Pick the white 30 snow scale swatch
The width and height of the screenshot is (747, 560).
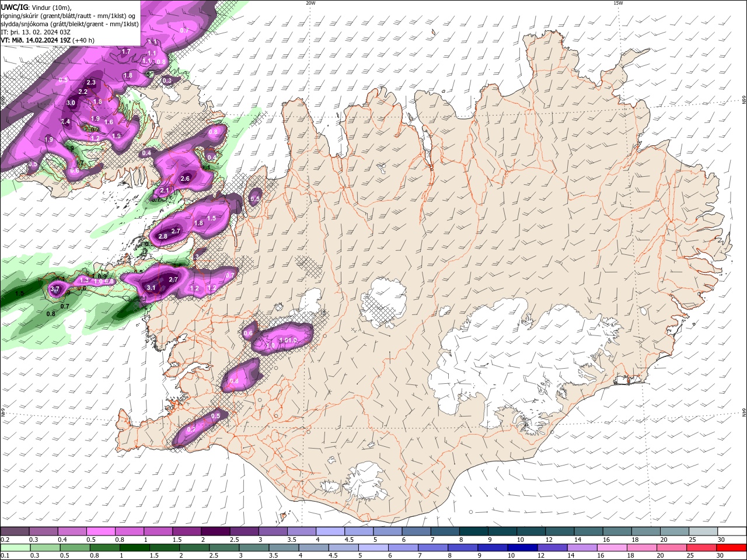pyautogui.click(x=732, y=531)
